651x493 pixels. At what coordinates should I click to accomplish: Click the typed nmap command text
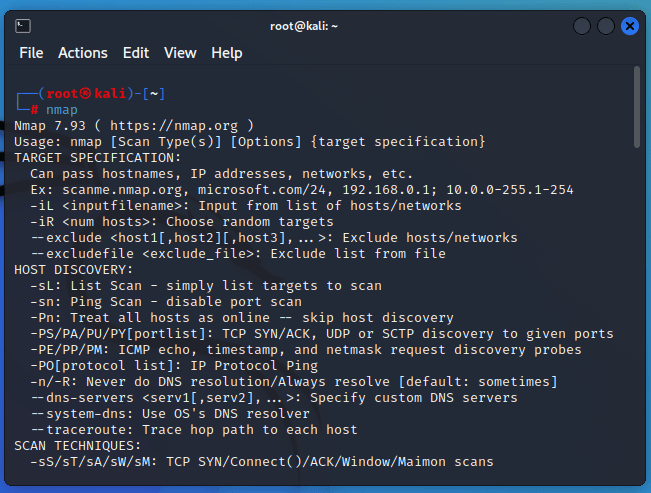tap(61, 110)
